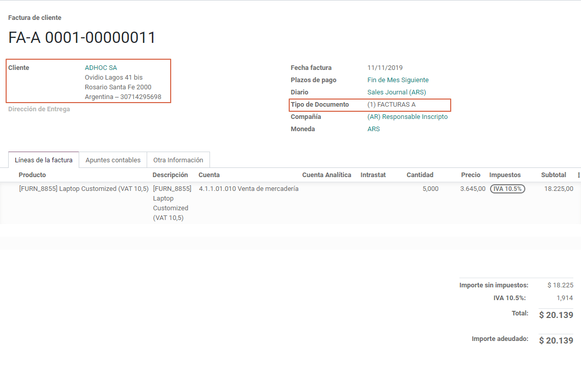Sort by the Precio column header
The image size is (581, 392).
point(470,175)
